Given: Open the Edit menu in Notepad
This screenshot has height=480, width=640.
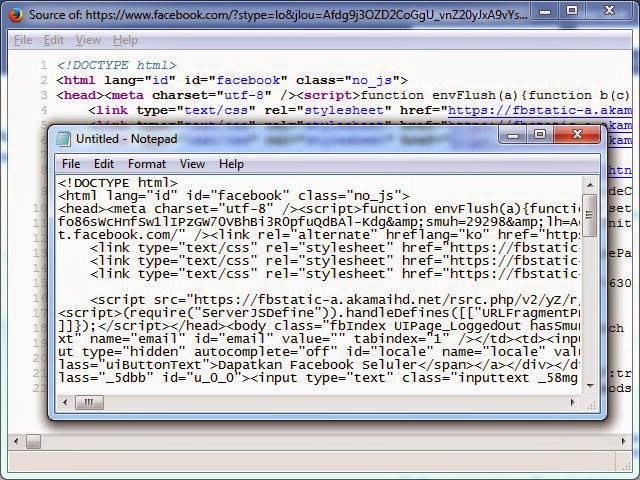Looking at the screenshot, I should 104,164.
